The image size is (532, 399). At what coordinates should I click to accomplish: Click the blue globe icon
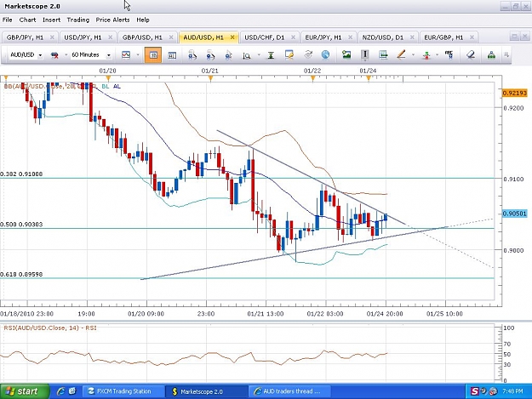pyautogui.click(x=325, y=54)
